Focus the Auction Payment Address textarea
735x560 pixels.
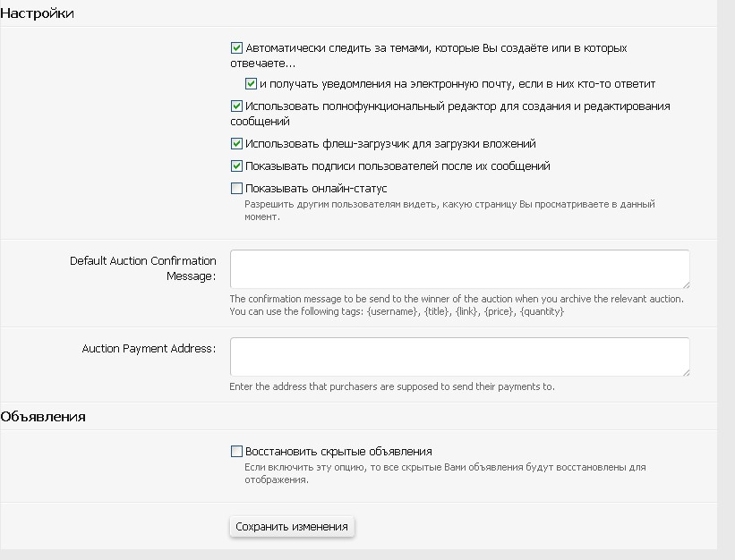pyautogui.click(x=459, y=357)
